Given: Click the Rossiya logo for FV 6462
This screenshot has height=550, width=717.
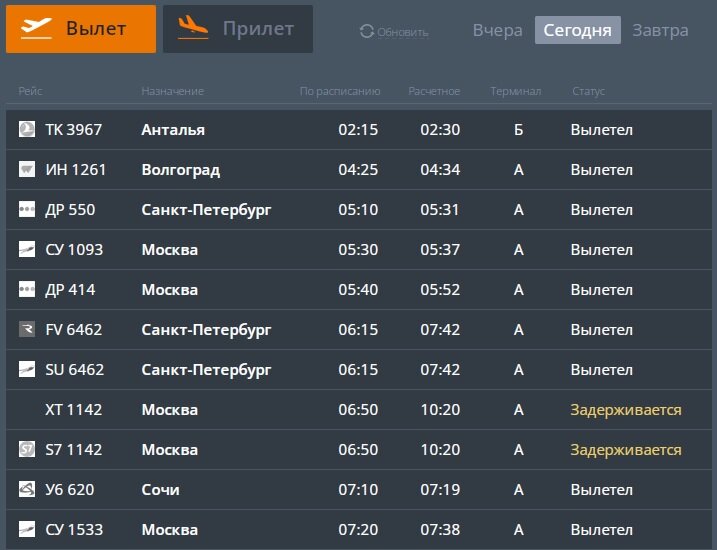Looking at the screenshot, I should [27, 329].
